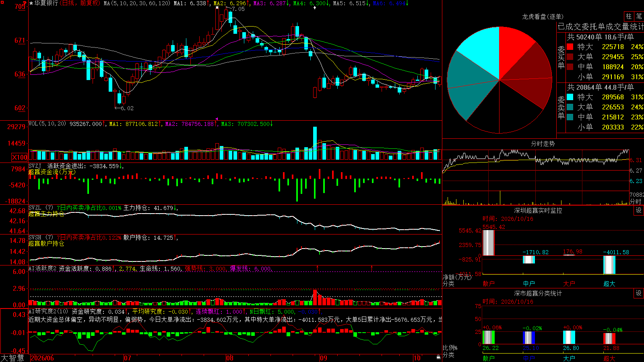This screenshot has width=644, height=362.
Task: Click the VOL(5,10,20) indicator label
Action: 47,124
